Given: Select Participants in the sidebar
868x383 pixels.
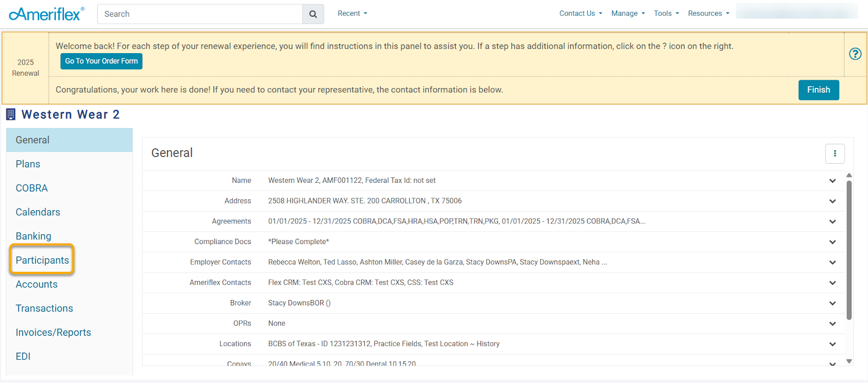Looking at the screenshot, I should click(42, 260).
